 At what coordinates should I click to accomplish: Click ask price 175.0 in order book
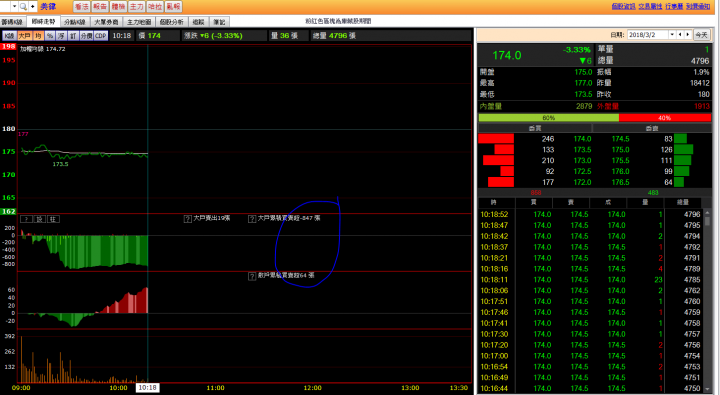click(x=620, y=150)
